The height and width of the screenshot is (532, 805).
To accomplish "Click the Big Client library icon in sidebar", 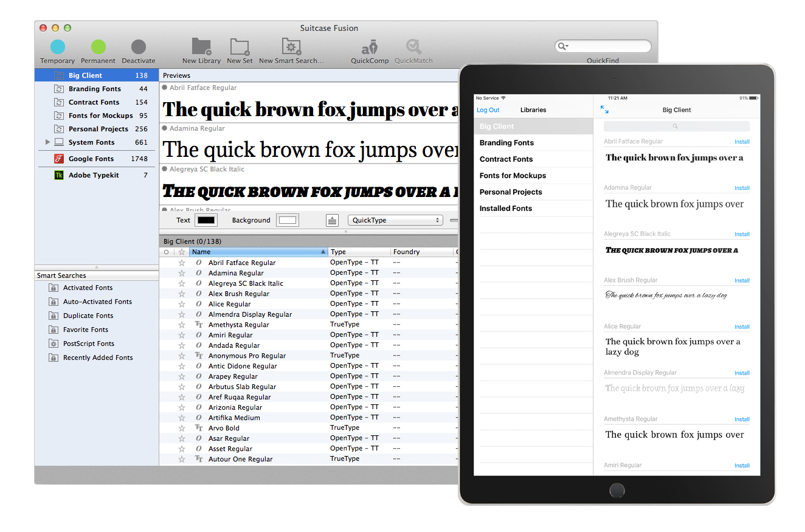I will 59,75.
